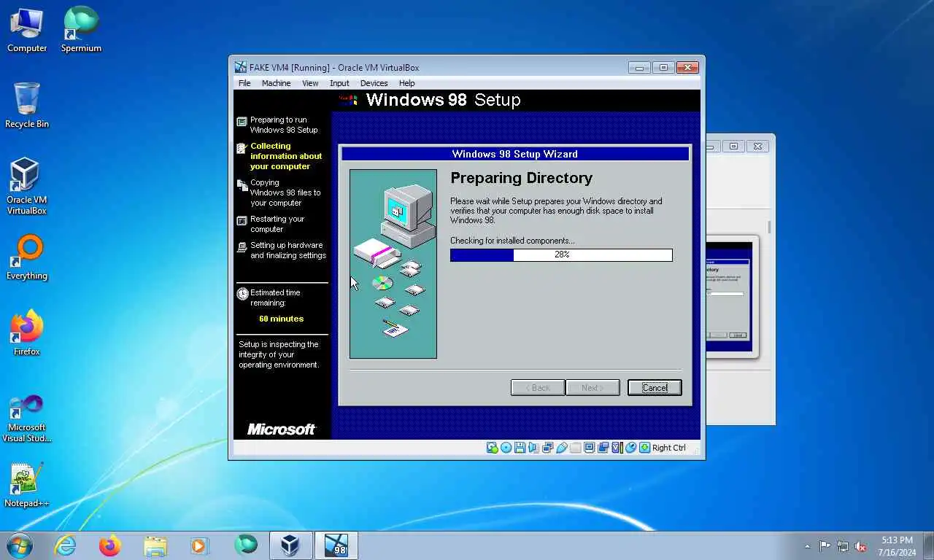Open the Input menu
Viewport: 934px width, 560px height.
click(339, 83)
